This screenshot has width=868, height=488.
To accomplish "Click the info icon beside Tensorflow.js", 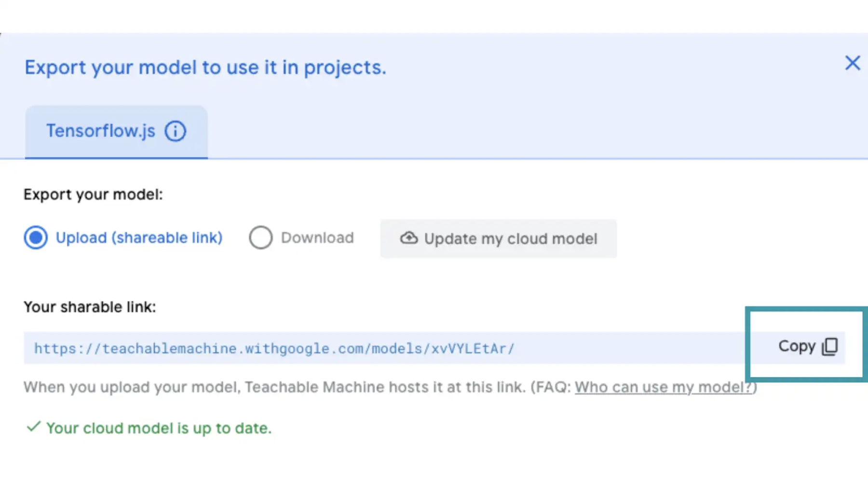I will pos(175,131).
